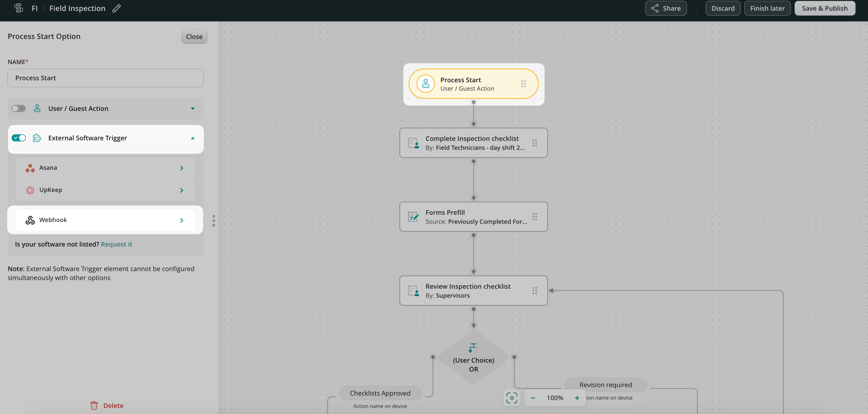Enable the User / Guest Action toggle

coord(18,108)
